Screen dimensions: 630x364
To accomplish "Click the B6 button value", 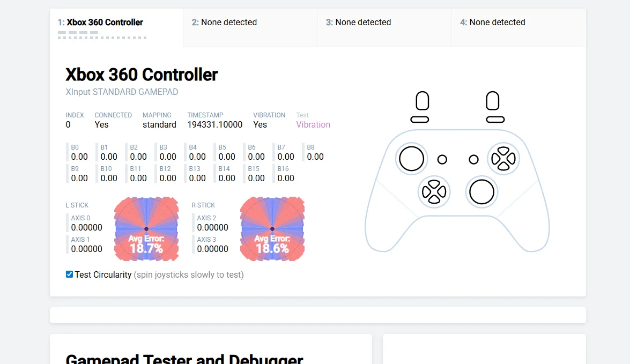I will [256, 157].
